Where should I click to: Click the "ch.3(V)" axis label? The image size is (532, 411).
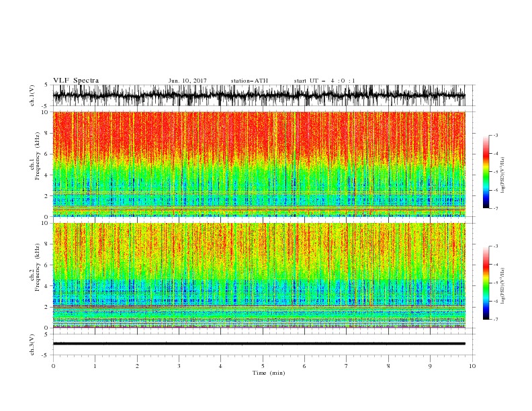tap(32, 345)
